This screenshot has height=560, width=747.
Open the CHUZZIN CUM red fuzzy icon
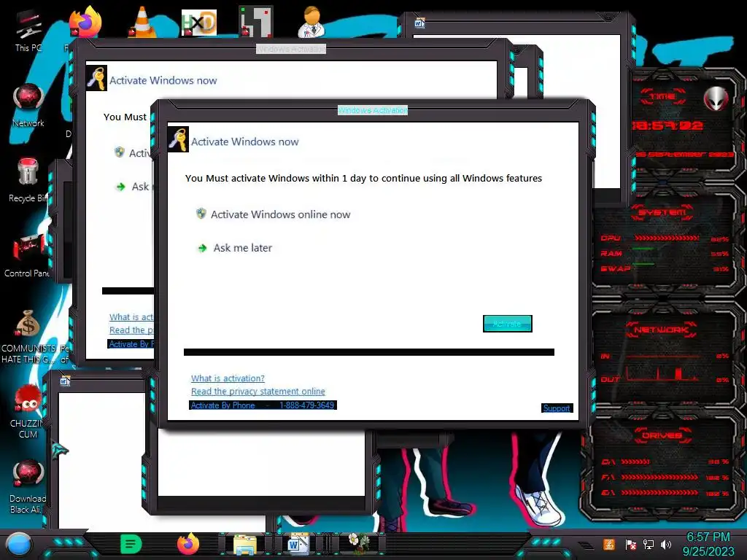(28, 411)
